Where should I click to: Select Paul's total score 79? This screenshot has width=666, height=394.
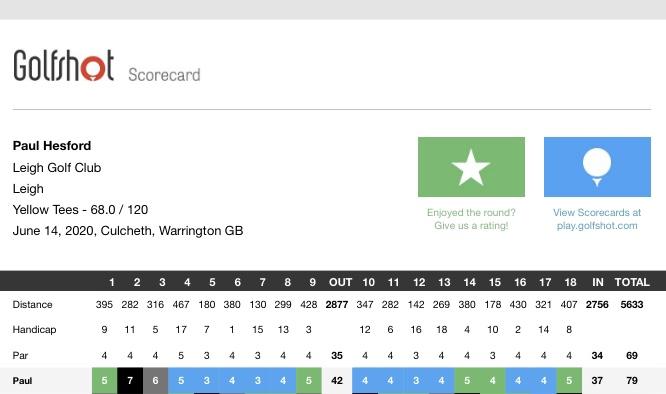click(632, 381)
